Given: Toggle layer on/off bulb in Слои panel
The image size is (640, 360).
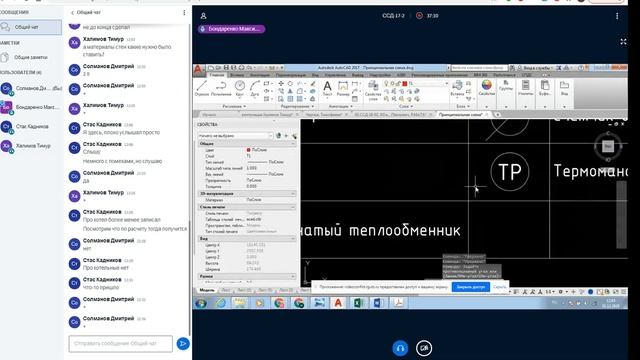Looking at the screenshot, I should 386,84.
